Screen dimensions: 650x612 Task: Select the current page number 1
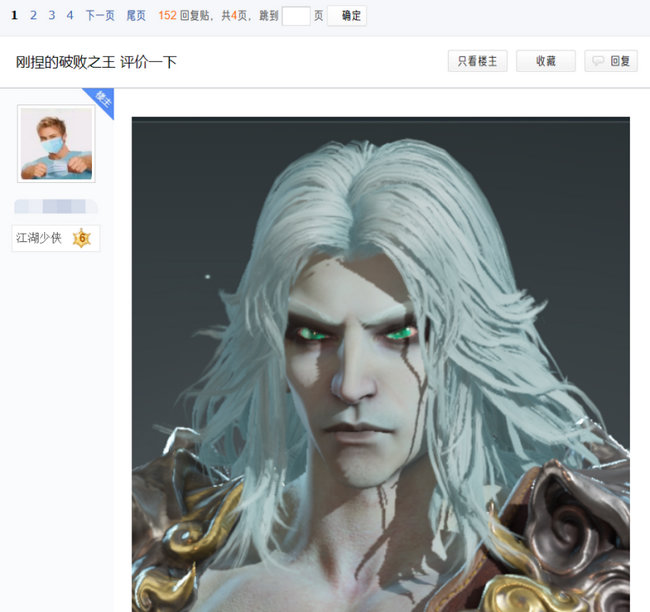pyautogui.click(x=15, y=16)
